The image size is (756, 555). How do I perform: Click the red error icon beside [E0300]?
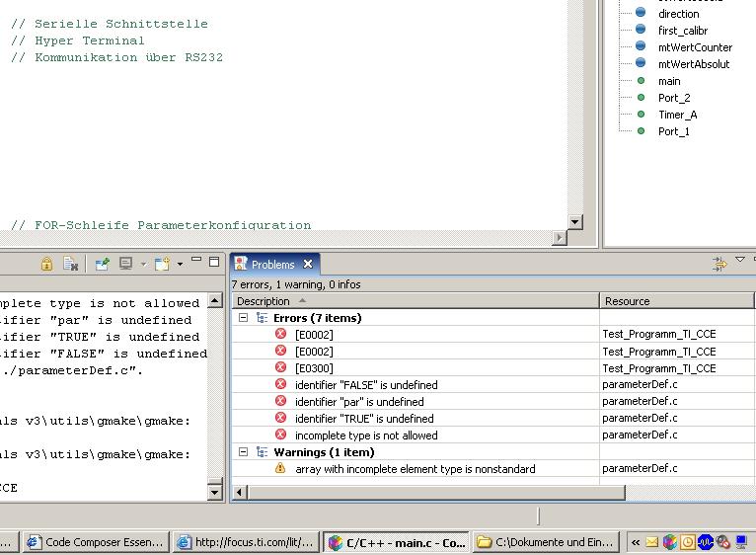point(280,367)
